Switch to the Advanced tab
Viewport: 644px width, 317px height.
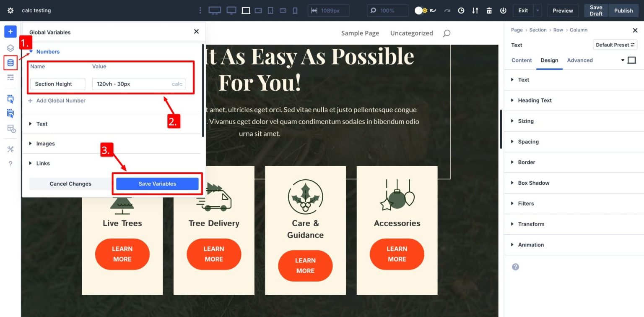pos(580,60)
